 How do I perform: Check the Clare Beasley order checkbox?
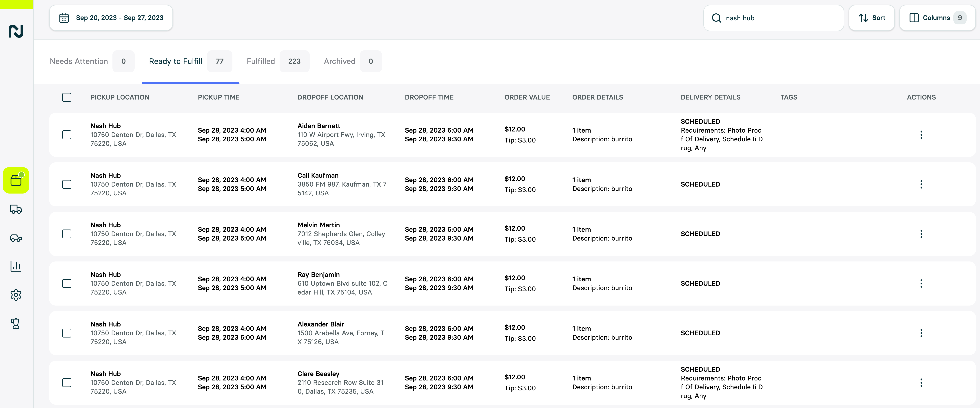point(67,382)
